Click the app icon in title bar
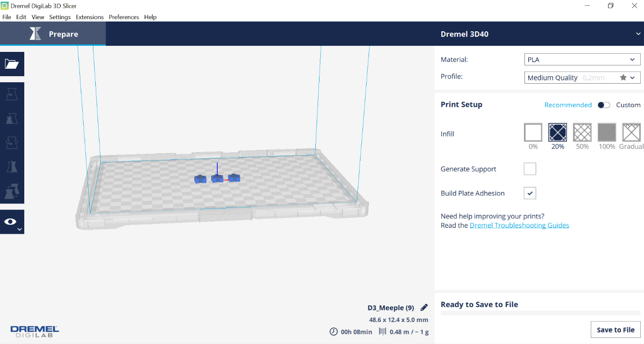This screenshot has height=344, width=644. click(5, 6)
